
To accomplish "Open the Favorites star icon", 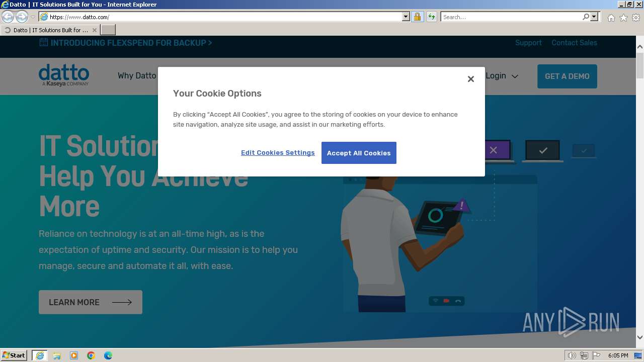I will coord(623,18).
